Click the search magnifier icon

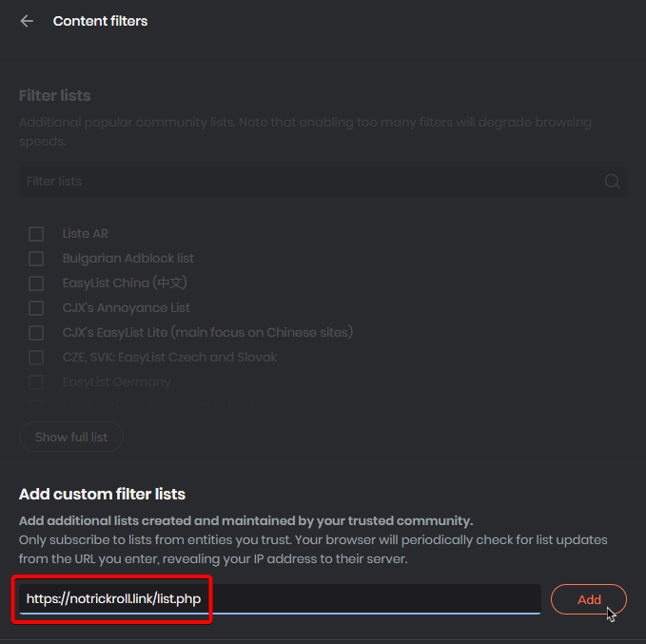[613, 182]
